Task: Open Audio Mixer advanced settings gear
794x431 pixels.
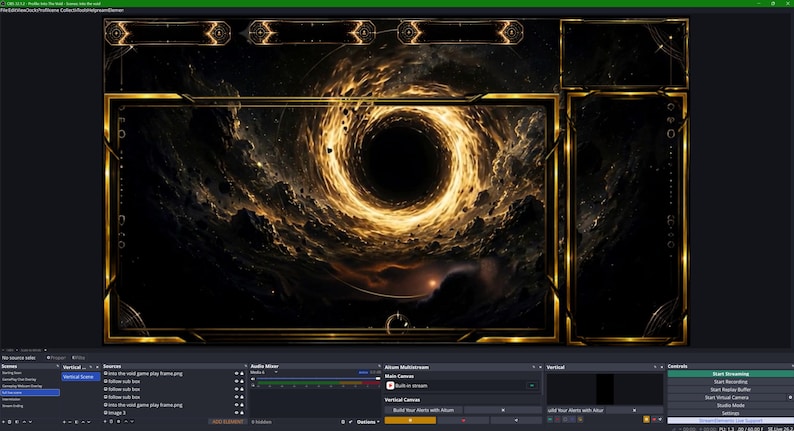Action: [343, 422]
